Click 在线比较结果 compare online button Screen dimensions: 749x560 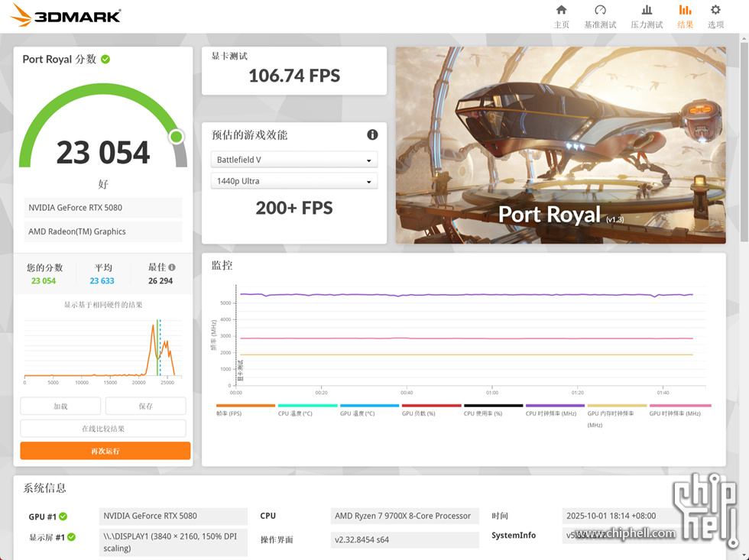point(103,429)
